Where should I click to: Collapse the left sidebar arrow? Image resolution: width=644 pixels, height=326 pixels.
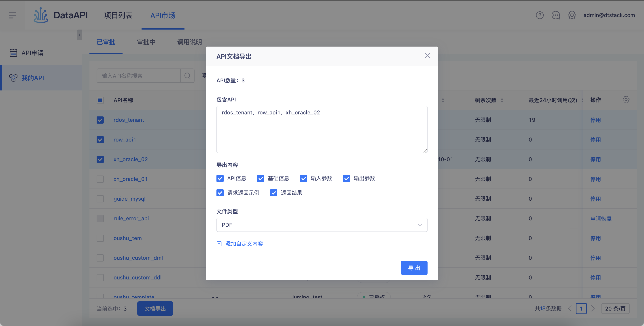[x=80, y=35]
